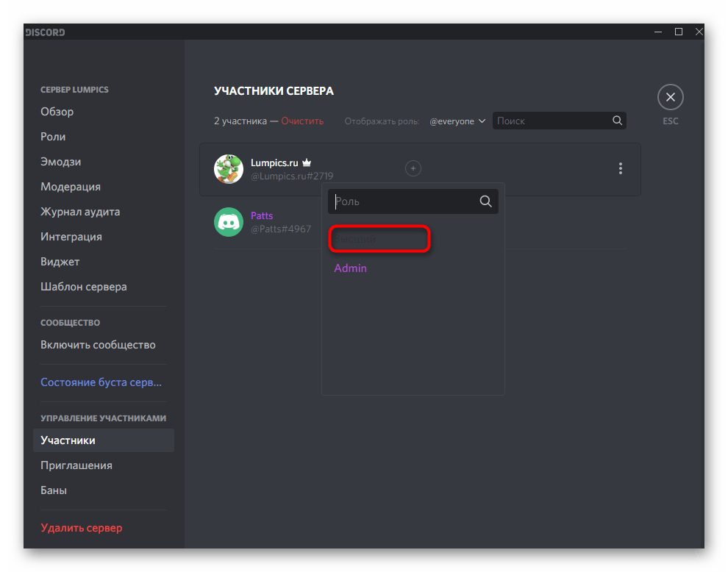Open Состояние буста сервера link
This screenshot has width=728, height=572.
tap(101, 382)
